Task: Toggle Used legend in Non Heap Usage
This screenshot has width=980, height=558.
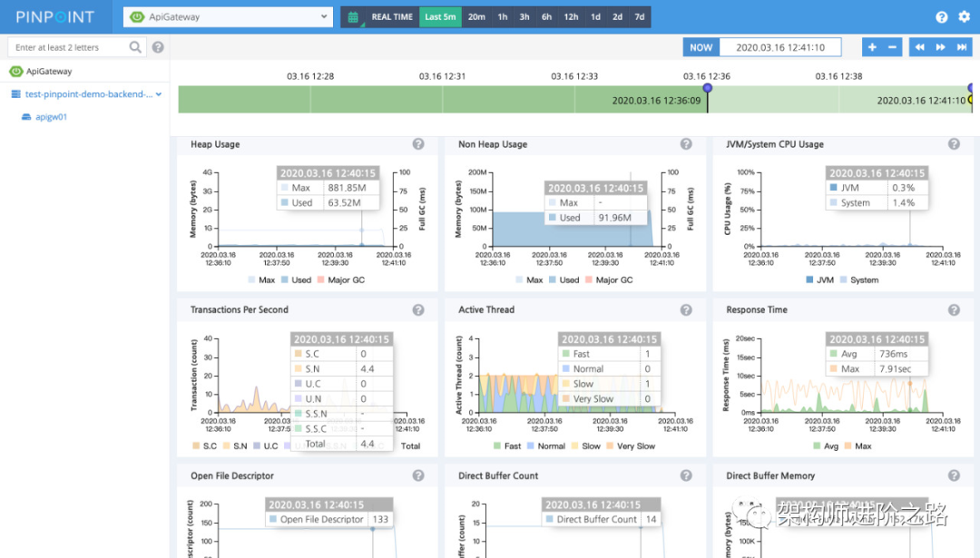Action: point(563,280)
